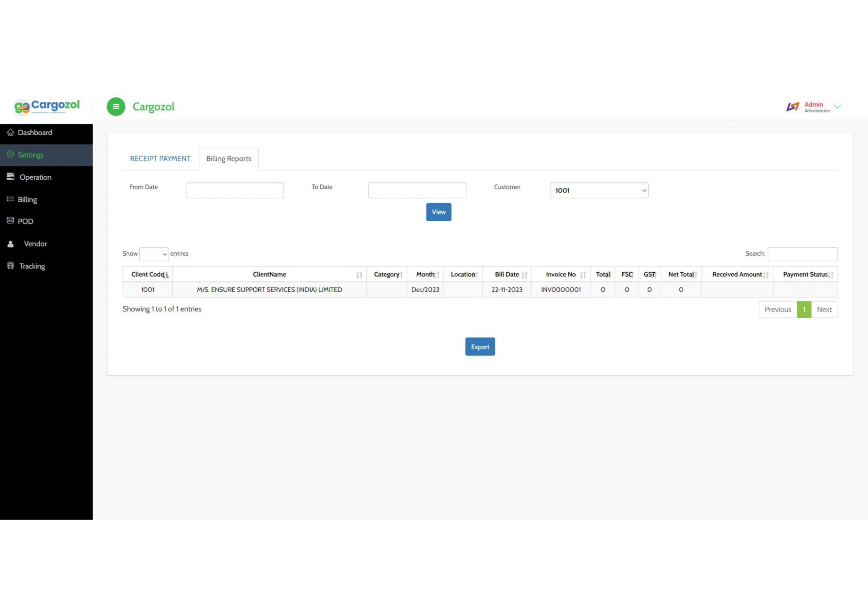Click the Settings gear icon
868x614 pixels.
11,154
